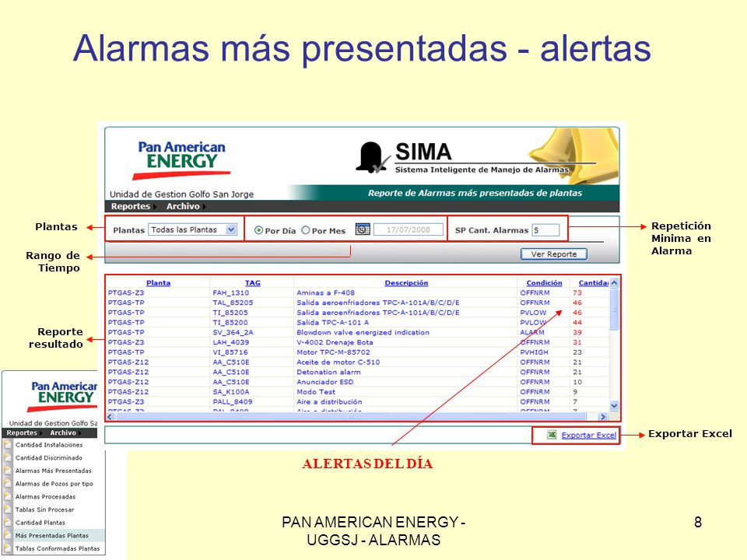The width and height of the screenshot is (747, 560).
Task: Click the Excel icon beside Exportar Excel
Action: tap(552, 435)
